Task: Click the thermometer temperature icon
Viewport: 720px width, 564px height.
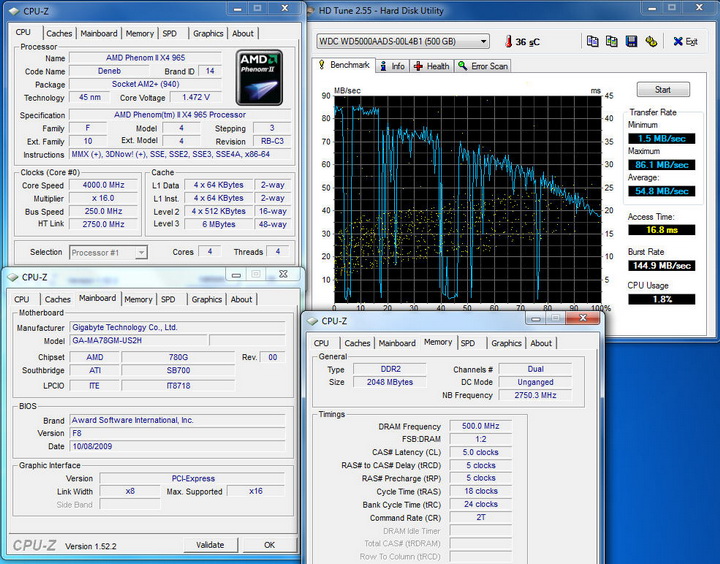Action: click(507, 42)
